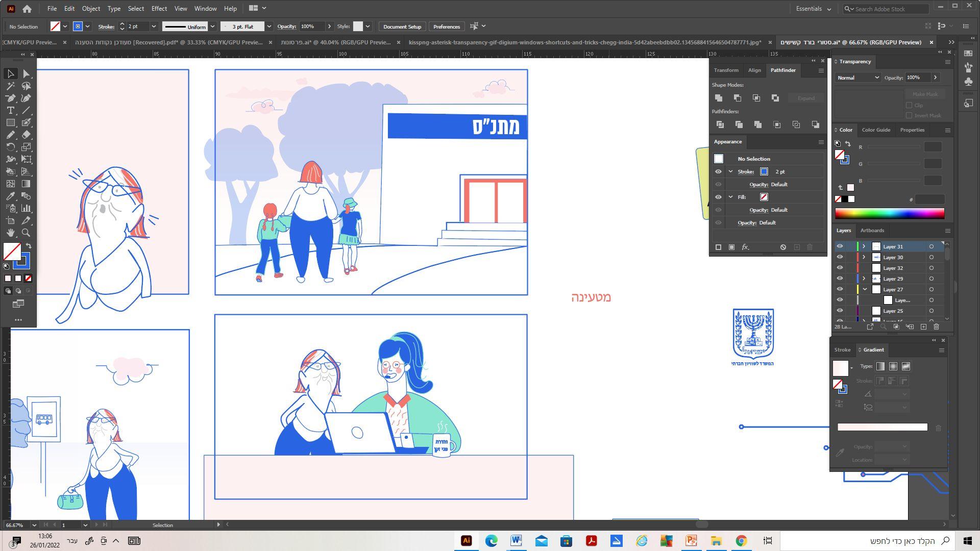The image size is (980, 551).
Task: Choose the Linear Gradient type icon
Action: pos(880,366)
